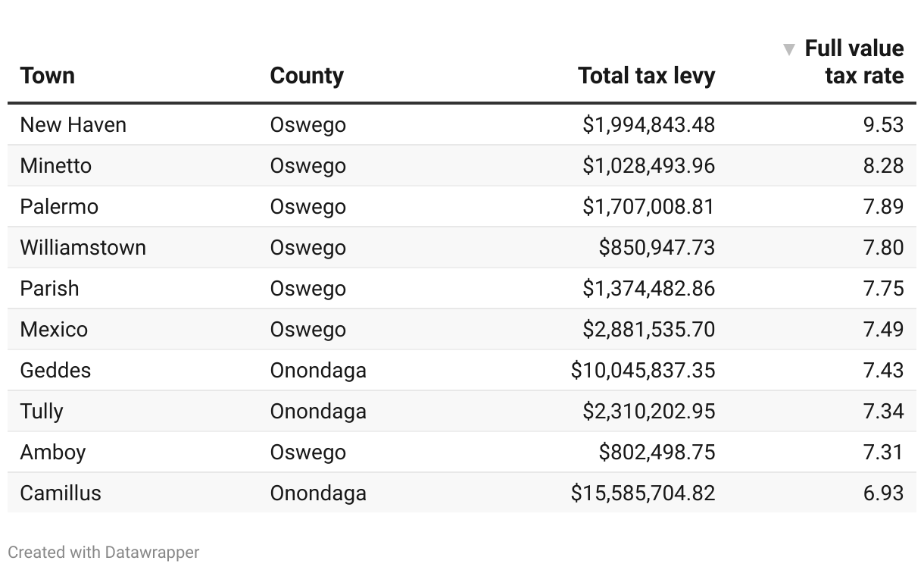
Task: Sort table by Town column header
Action: tap(48, 76)
